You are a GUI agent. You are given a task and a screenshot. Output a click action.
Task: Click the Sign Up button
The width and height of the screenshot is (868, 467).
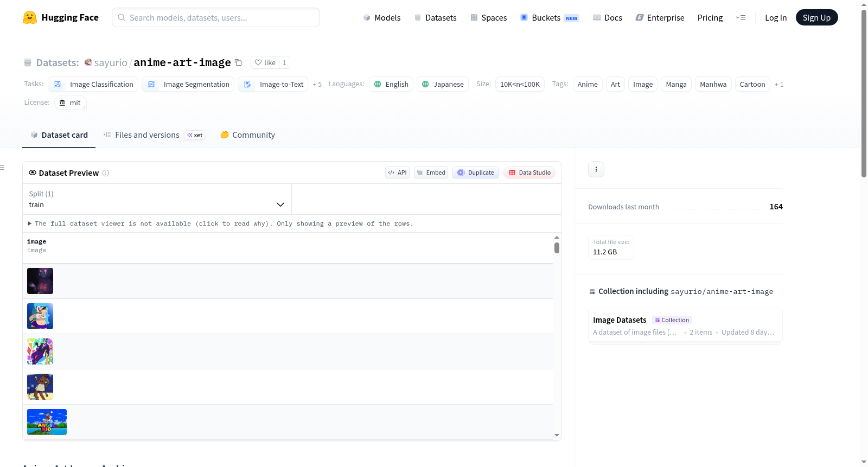pyautogui.click(x=816, y=17)
